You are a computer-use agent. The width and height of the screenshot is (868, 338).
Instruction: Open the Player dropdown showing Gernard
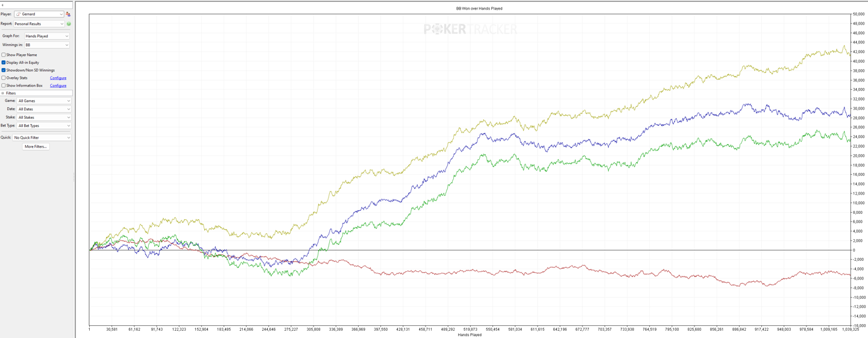pos(39,14)
